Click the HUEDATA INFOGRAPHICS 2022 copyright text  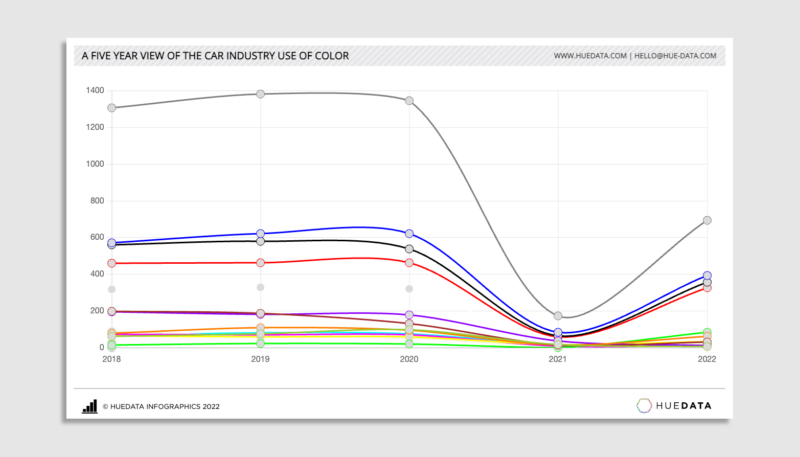click(x=161, y=407)
